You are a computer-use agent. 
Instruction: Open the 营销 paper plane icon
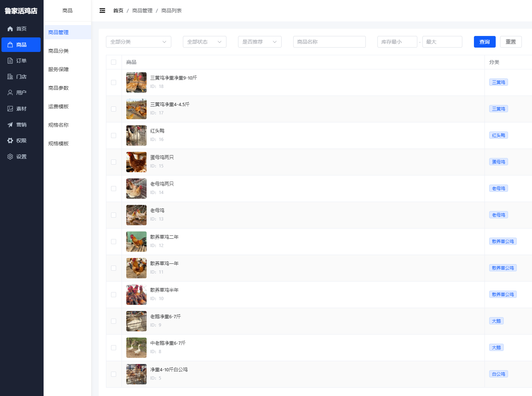(10, 125)
